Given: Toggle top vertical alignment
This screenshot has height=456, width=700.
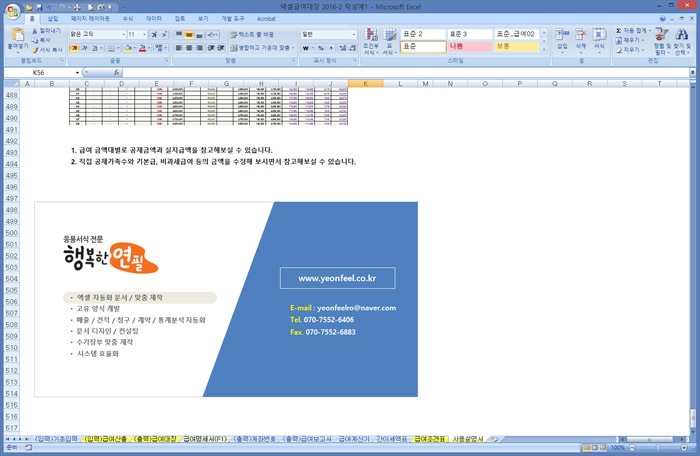Looking at the screenshot, I should [x=179, y=34].
